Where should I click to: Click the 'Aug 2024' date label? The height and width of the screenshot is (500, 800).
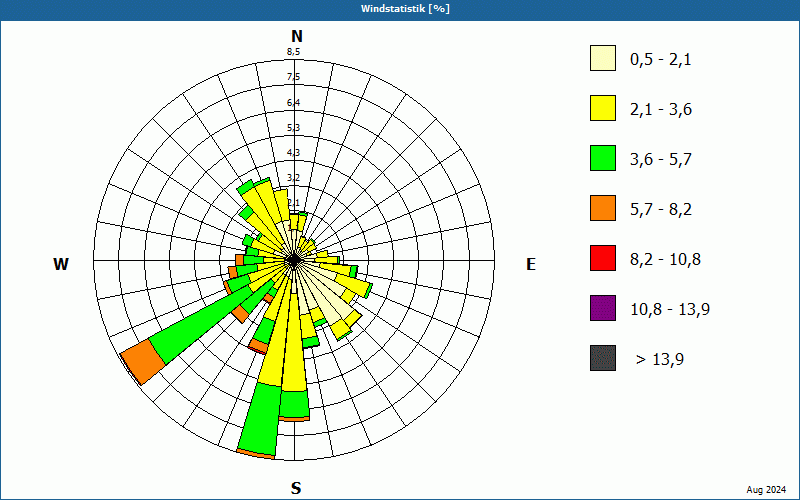point(766,490)
